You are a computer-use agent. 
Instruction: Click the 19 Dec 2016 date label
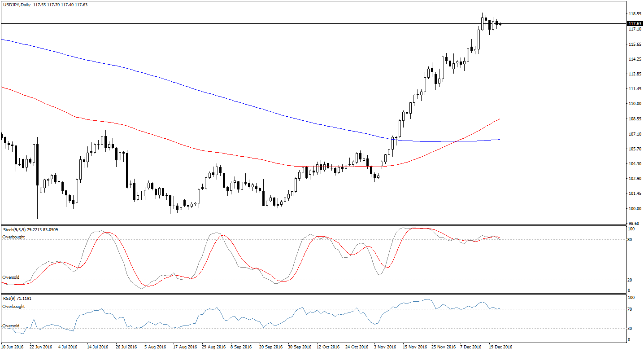tap(500, 347)
